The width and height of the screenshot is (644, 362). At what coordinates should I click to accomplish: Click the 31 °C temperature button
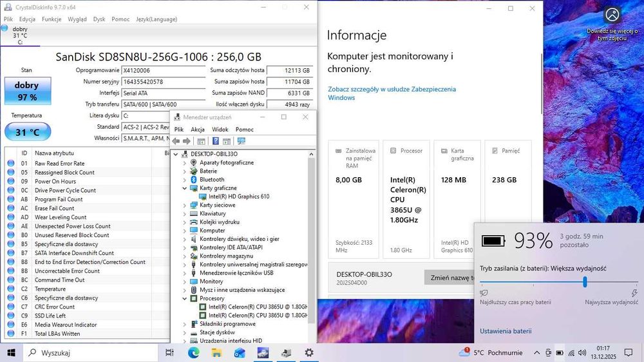click(x=28, y=132)
